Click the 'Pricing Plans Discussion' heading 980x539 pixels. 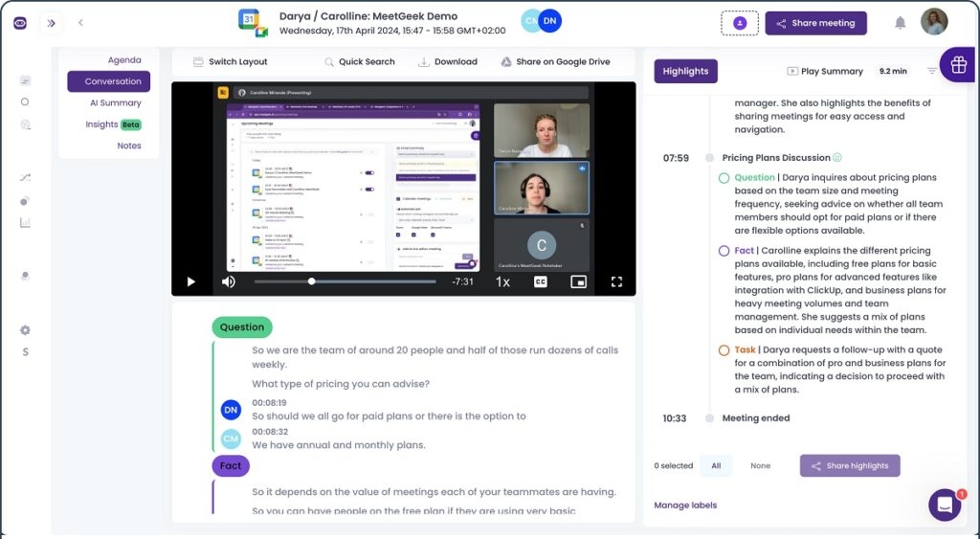(x=776, y=158)
